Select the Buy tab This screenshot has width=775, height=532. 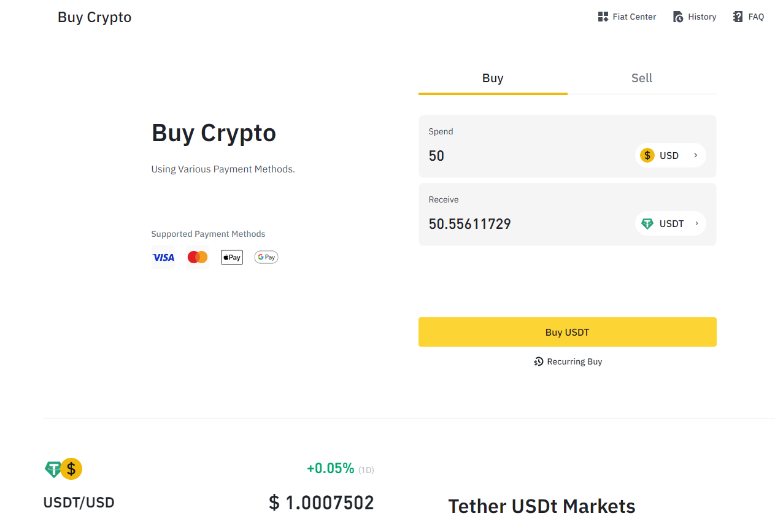(x=493, y=79)
